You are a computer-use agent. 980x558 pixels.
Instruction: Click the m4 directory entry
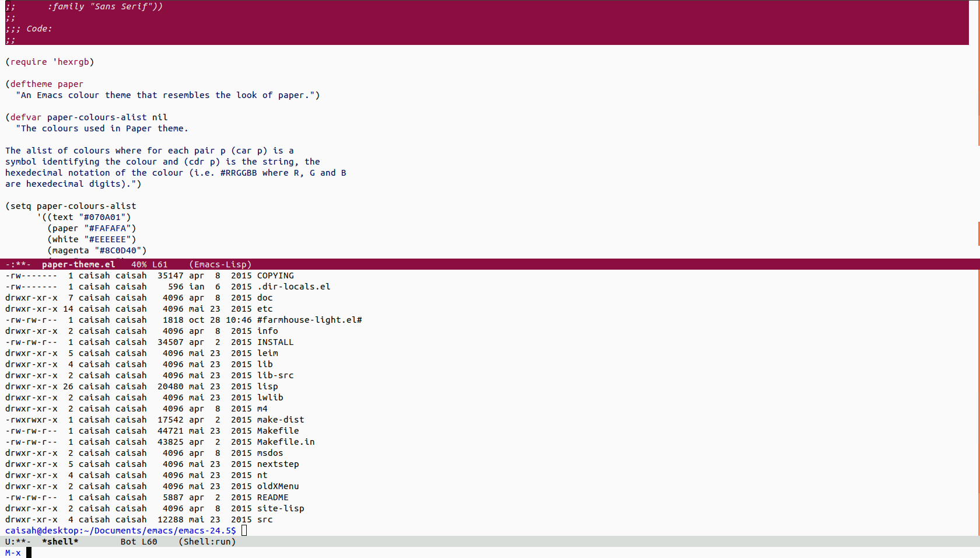(262, 409)
